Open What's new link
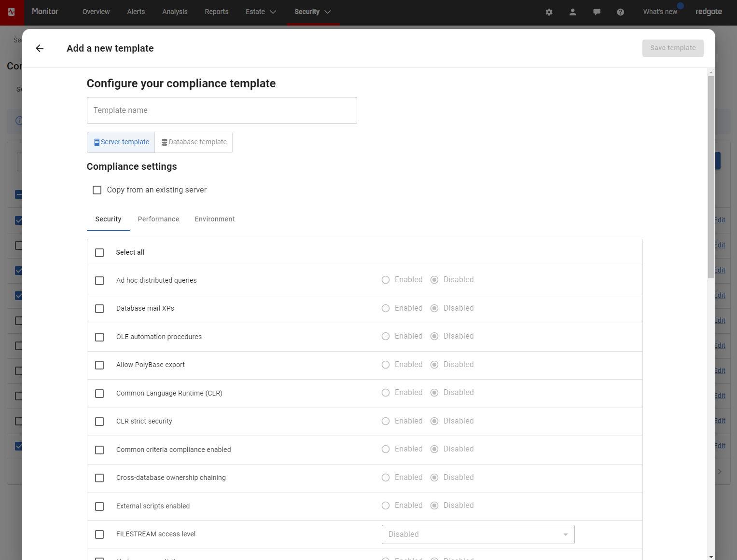 click(x=660, y=12)
